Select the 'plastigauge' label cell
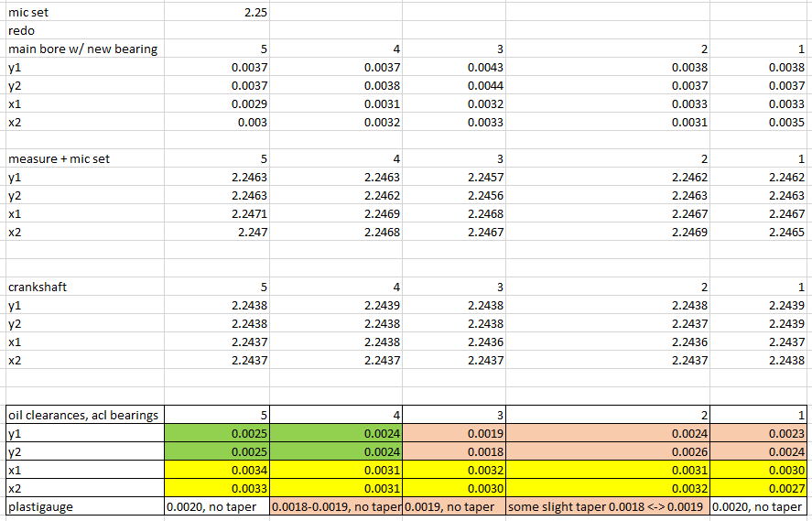Screen dimensions: 812x521 pos(85,506)
